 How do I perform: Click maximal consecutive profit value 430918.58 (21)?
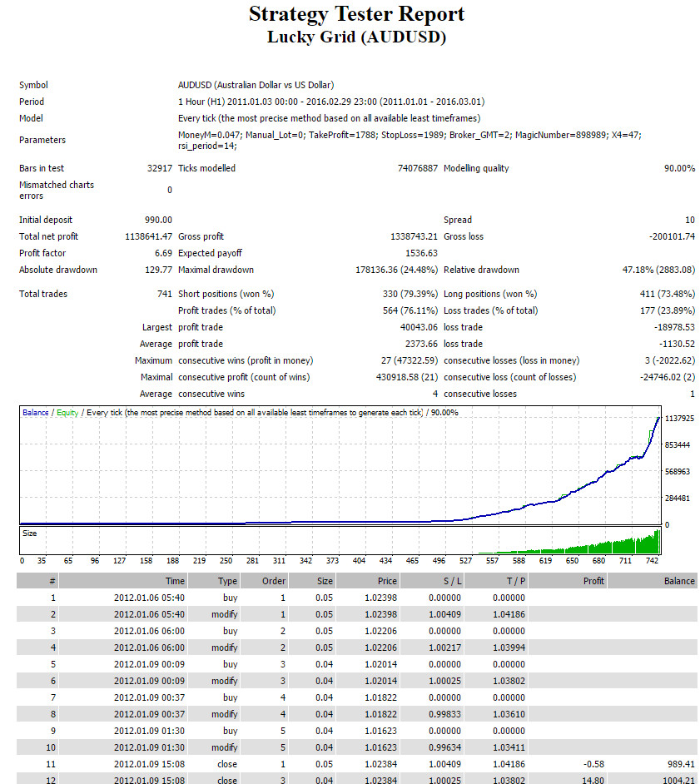point(407,377)
